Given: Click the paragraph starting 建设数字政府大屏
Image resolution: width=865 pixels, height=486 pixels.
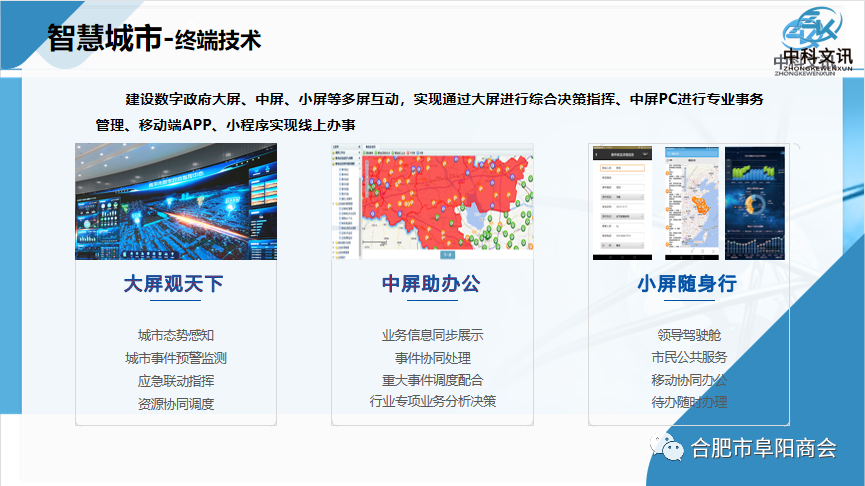Looking at the screenshot, I should pyautogui.click(x=429, y=112).
